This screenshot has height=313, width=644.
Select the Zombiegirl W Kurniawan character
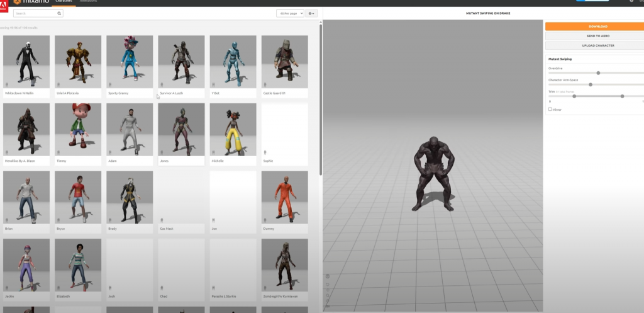(285, 270)
